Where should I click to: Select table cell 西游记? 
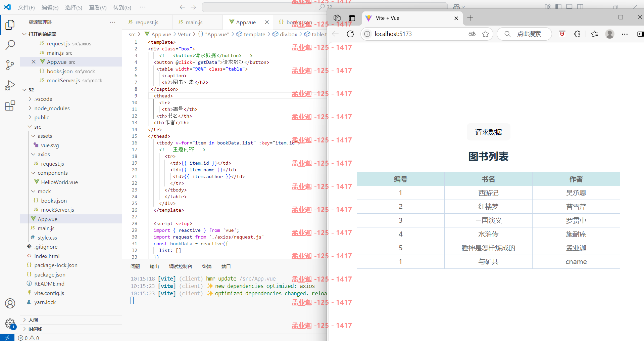(x=488, y=193)
